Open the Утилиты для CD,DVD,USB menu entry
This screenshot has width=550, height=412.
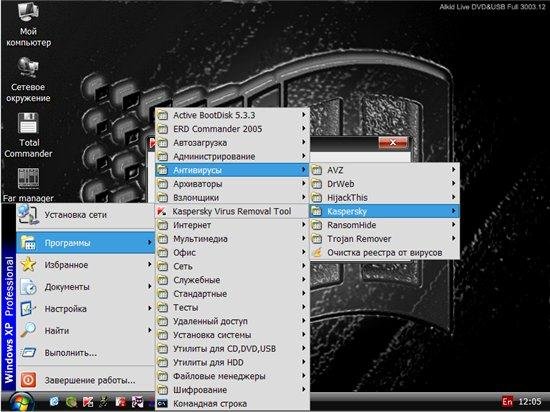click(x=232, y=349)
